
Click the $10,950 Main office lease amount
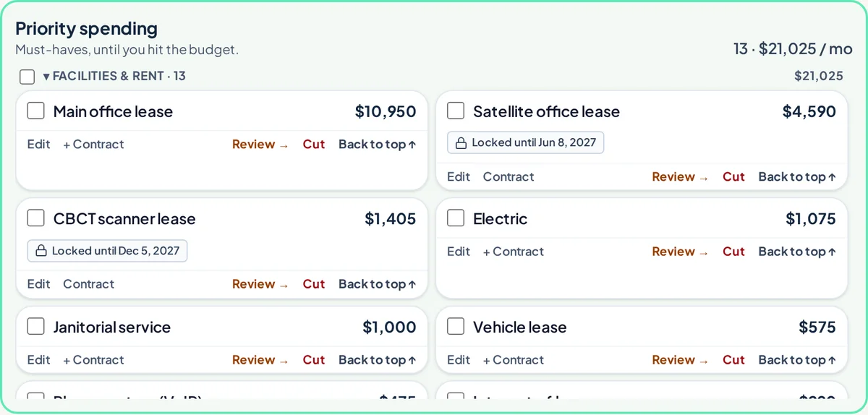coord(386,111)
